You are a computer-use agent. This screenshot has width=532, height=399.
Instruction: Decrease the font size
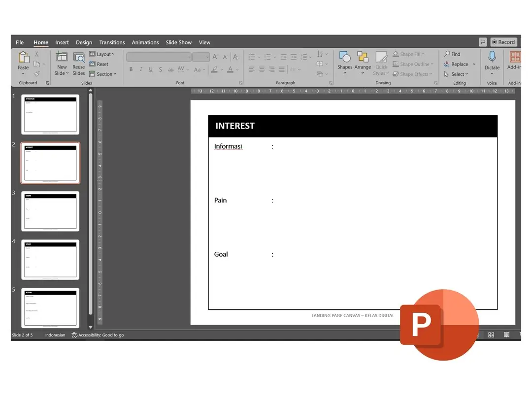click(x=225, y=57)
